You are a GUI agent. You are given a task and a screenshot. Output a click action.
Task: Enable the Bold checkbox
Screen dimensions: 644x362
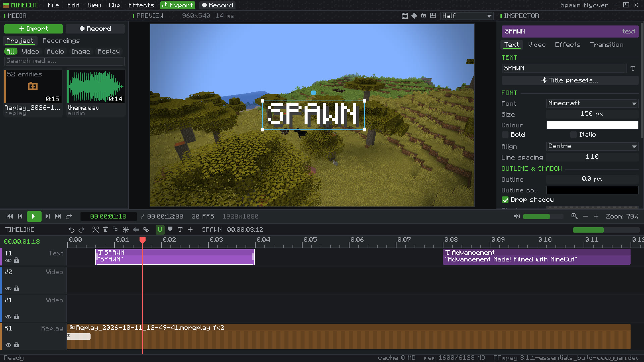pos(505,135)
